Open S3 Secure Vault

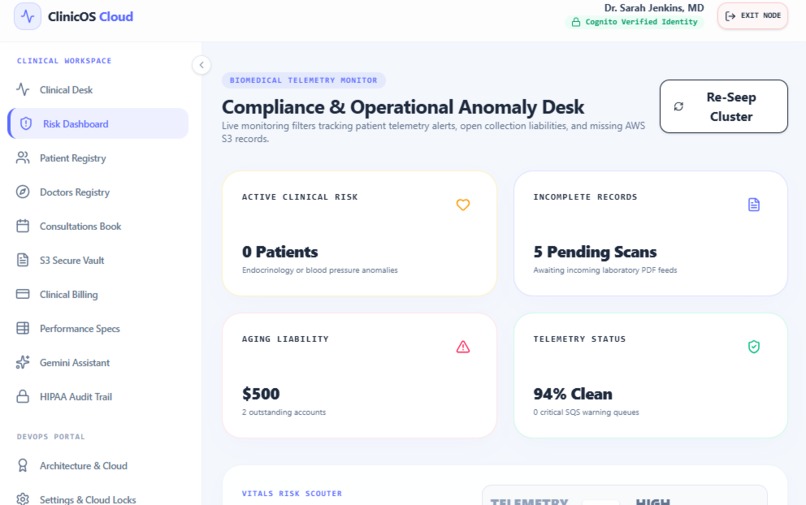(98, 260)
